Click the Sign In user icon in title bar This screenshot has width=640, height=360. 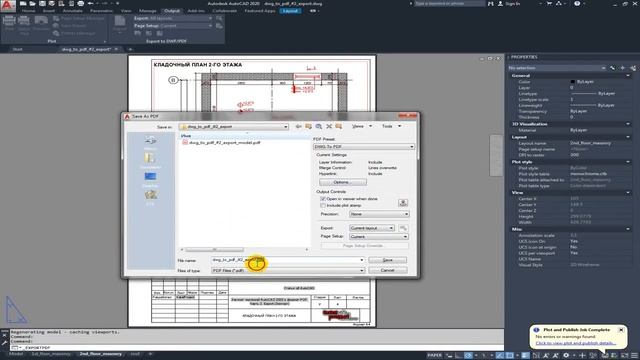(501, 4)
